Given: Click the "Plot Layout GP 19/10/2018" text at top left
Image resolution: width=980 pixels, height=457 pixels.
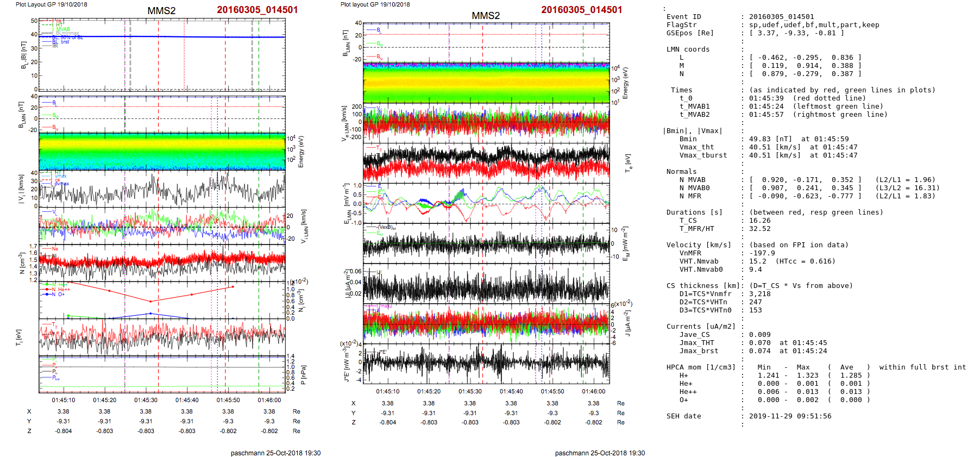Looking at the screenshot, I should pyautogui.click(x=51, y=4).
